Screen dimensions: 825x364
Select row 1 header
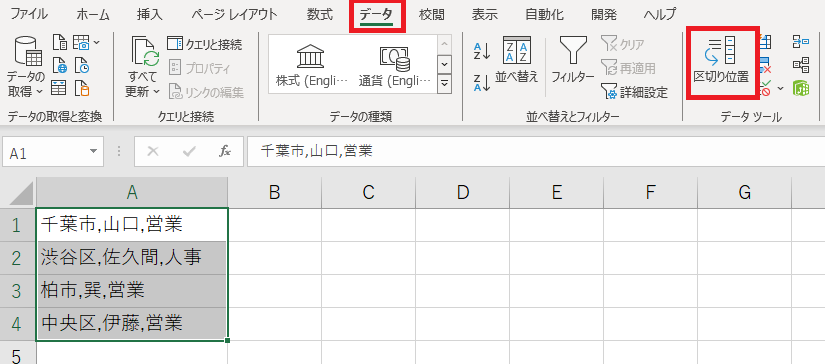click(17, 225)
